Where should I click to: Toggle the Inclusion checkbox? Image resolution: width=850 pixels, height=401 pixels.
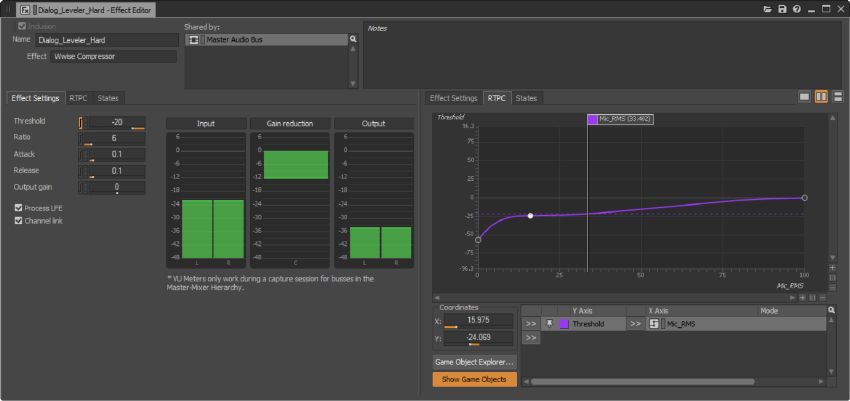[21, 26]
